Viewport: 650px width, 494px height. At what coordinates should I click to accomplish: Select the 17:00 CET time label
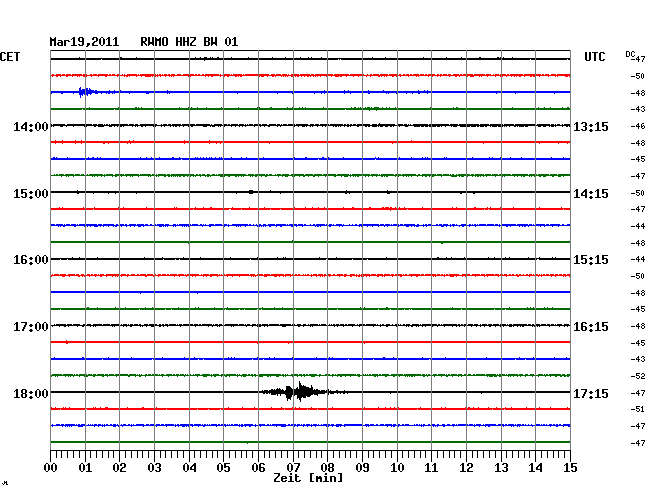pyautogui.click(x=31, y=327)
